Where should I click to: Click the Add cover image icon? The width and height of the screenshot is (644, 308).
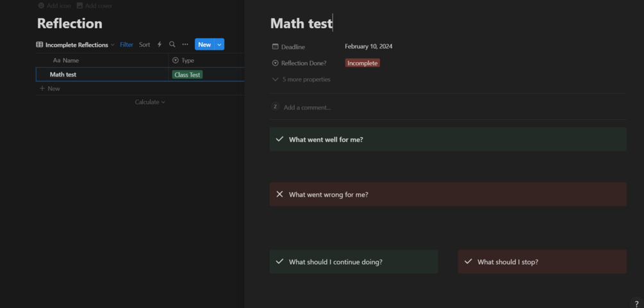coord(79,6)
